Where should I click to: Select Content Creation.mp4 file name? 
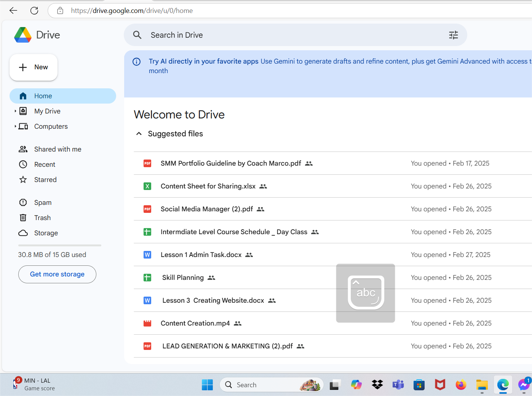click(x=195, y=323)
